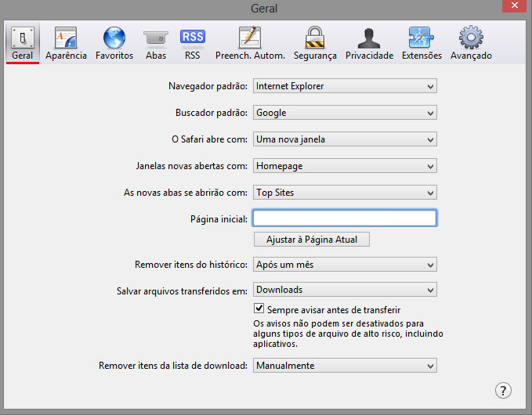Image resolution: width=532 pixels, height=415 pixels.
Task: Open the Aparência preferences pane
Action: click(x=66, y=43)
